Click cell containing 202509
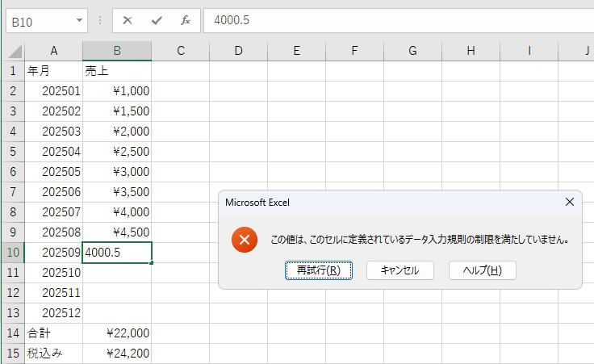The width and height of the screenshot is (594, 364). (54, 253)
